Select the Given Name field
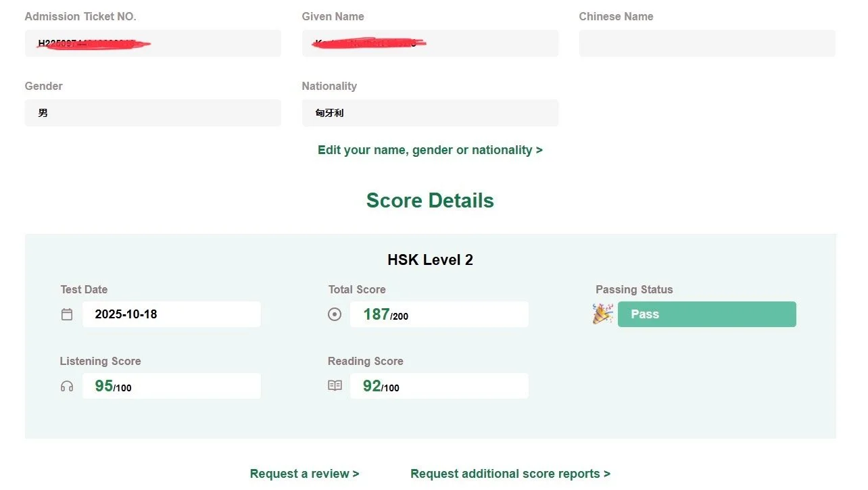This screenshot has height=490, width=868. click(430, 43)
